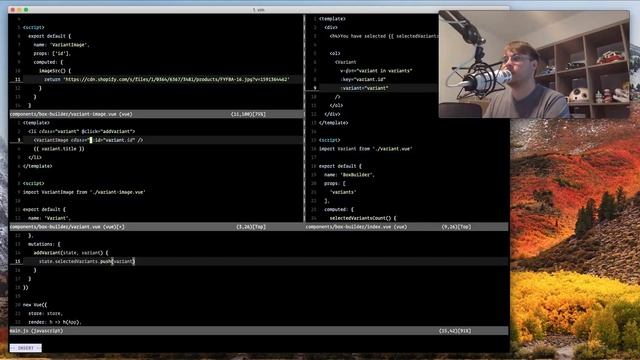Click the 'selectedVariantsCount() {' line
640x360 pixels.
coord(363,218)
